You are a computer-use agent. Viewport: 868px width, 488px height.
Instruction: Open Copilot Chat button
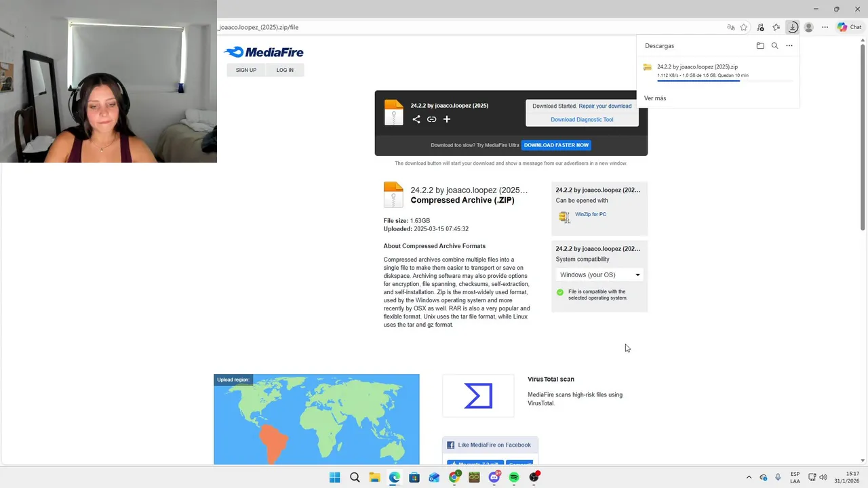[850, 27]
